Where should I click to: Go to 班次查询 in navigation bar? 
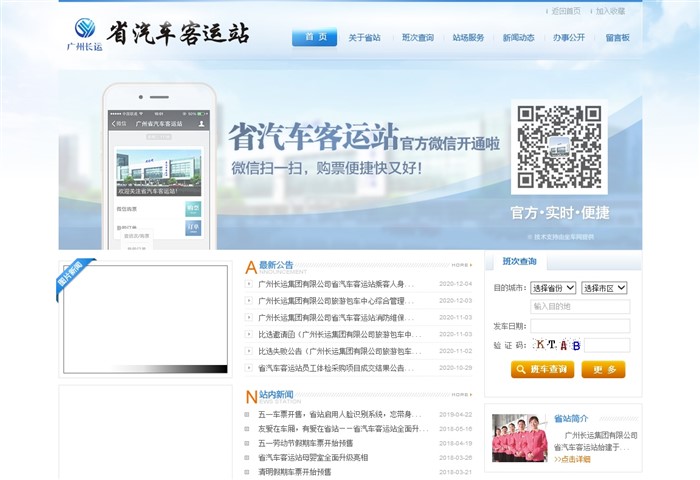click(x=418, y=38)
